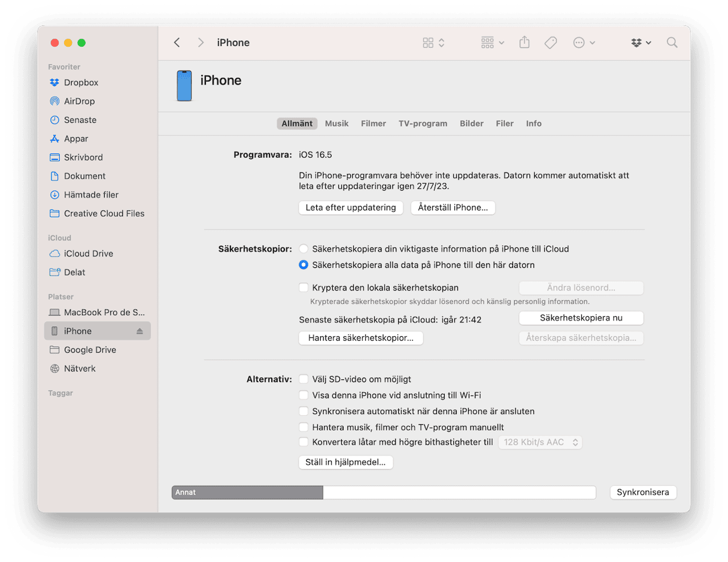
Task: Switch to the Allmänt tab
Action: [x=297, y=123]
